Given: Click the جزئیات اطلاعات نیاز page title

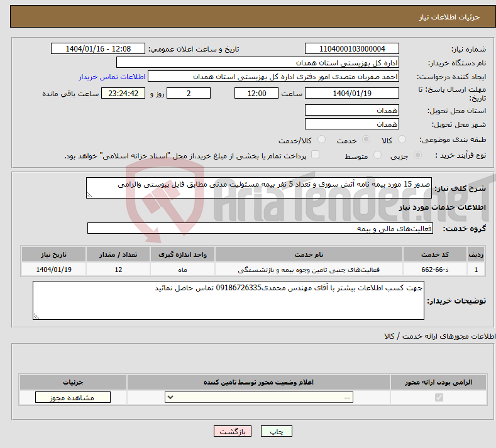Looking at the screenshot, I should pos(449,17).
